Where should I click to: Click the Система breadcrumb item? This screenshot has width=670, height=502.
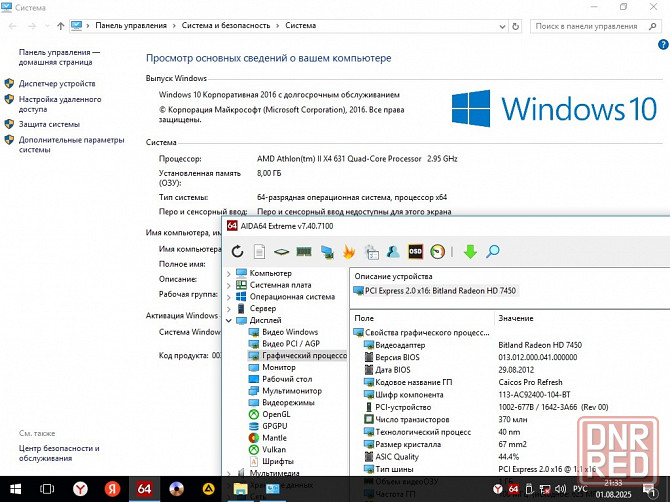300,26
